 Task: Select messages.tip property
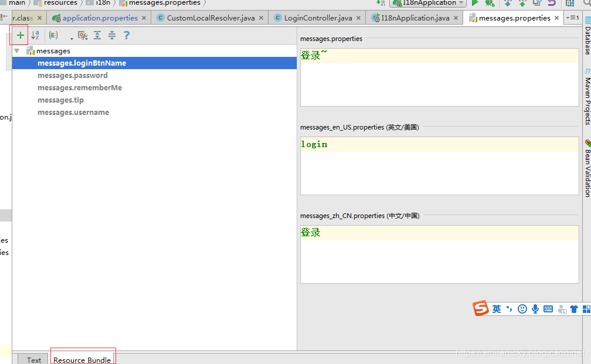coord(60,100)
